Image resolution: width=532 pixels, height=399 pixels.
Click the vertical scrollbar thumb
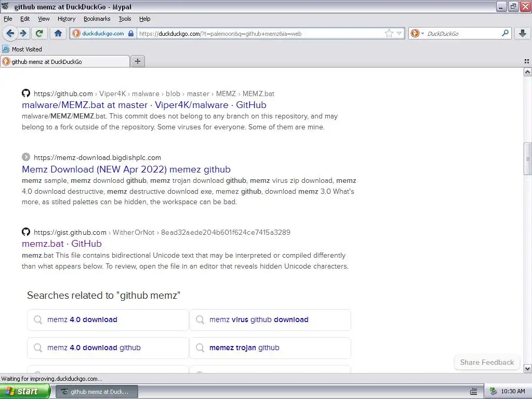click(x=528, y=159)
